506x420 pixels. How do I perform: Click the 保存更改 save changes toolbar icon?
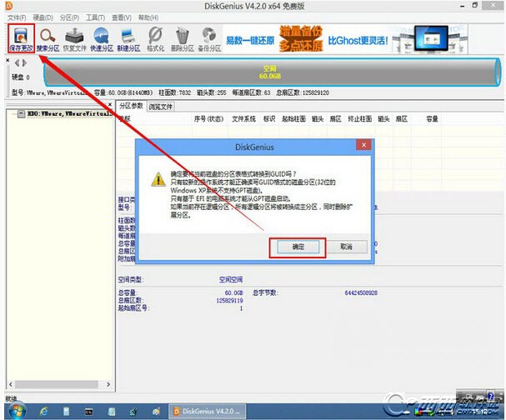point(22,38)
